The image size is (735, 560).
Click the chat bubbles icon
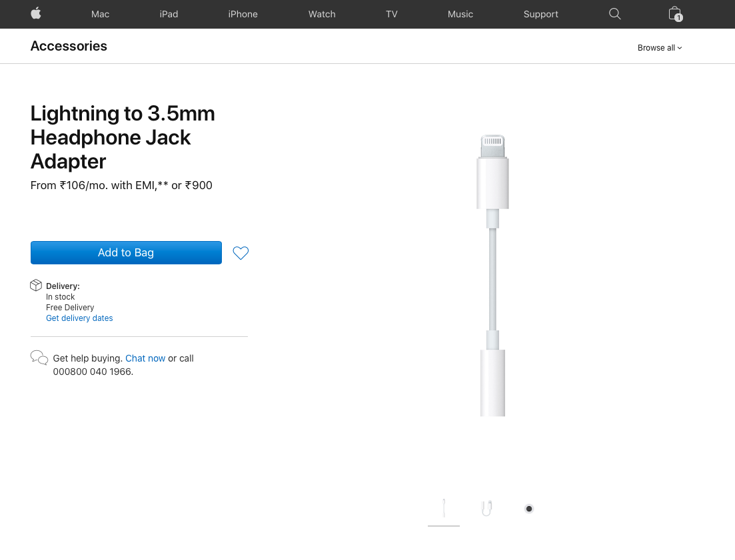click(x=39, y=358)
